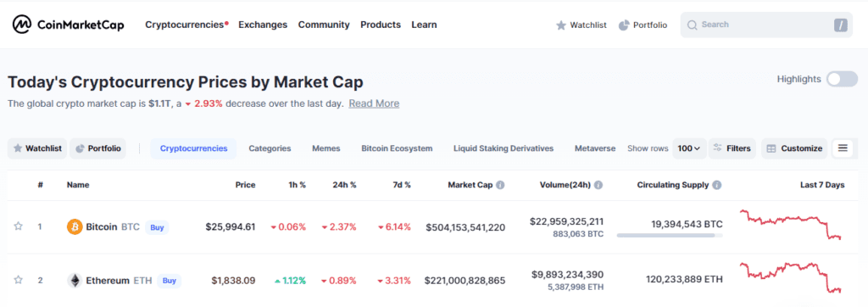Image resolution: width=868 pixels, height=307 pixels.
Task: Select the Memes tab
Action: coord(326,148)
